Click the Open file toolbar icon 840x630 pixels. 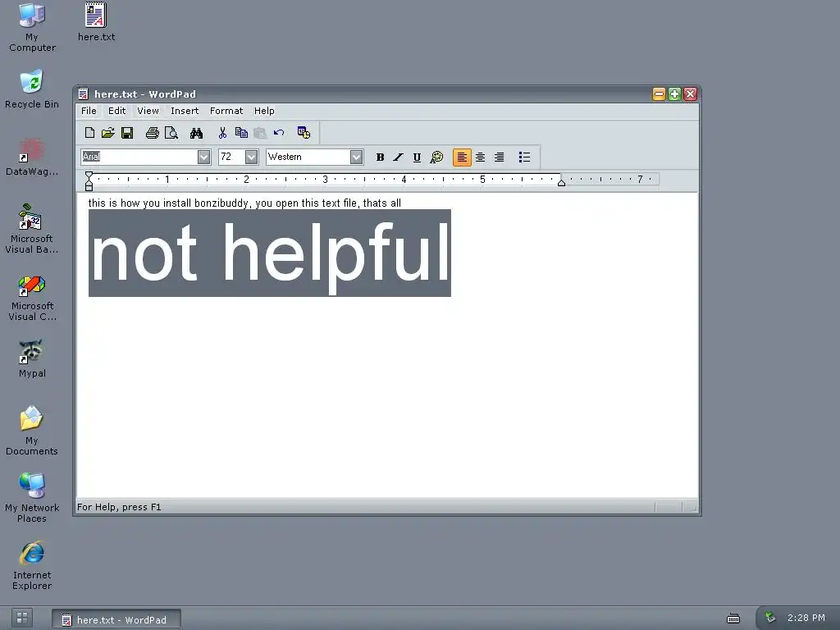[x=108, y=133]
